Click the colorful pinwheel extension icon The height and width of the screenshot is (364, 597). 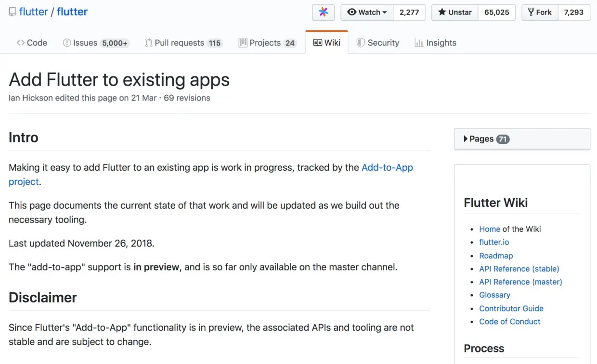coord(324,13)
